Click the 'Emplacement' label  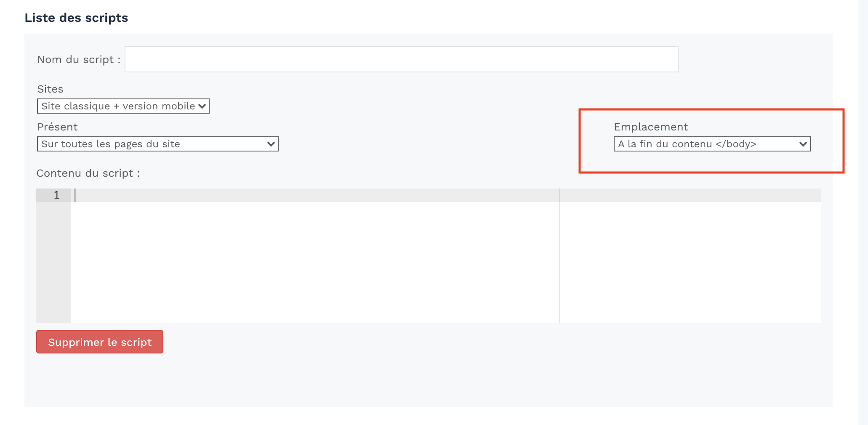[651, 127]
